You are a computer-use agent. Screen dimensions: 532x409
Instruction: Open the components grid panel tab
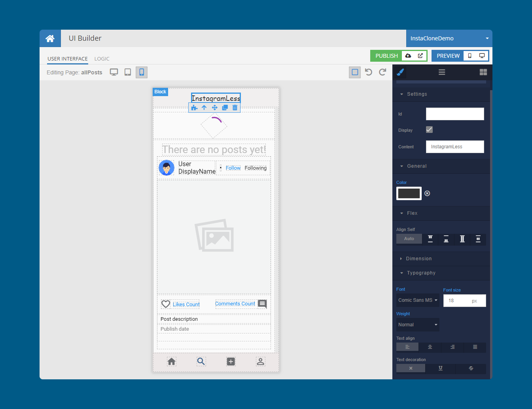[x=483, y=72]
